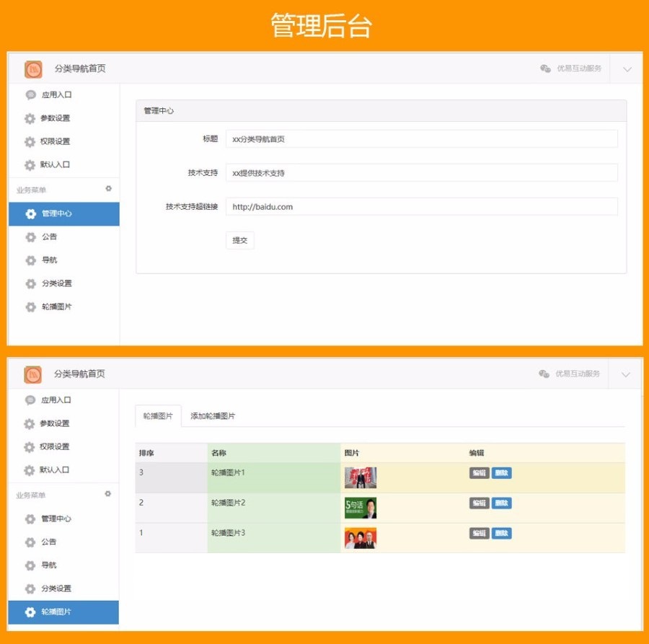Click the gear icon beside 导航 in bottom panel
This screenshot has height=644, width=649.
coord(30,565)
